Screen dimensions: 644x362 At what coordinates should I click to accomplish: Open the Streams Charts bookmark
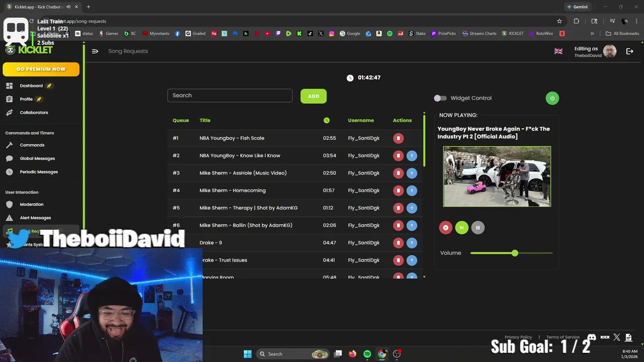click(x=479, y=34)
